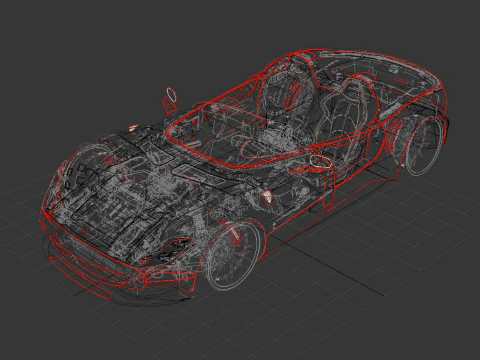Select the rear right wheel wireframe
Image resolution: width=480 pixels, height=360 pixels.
[423, 146]
